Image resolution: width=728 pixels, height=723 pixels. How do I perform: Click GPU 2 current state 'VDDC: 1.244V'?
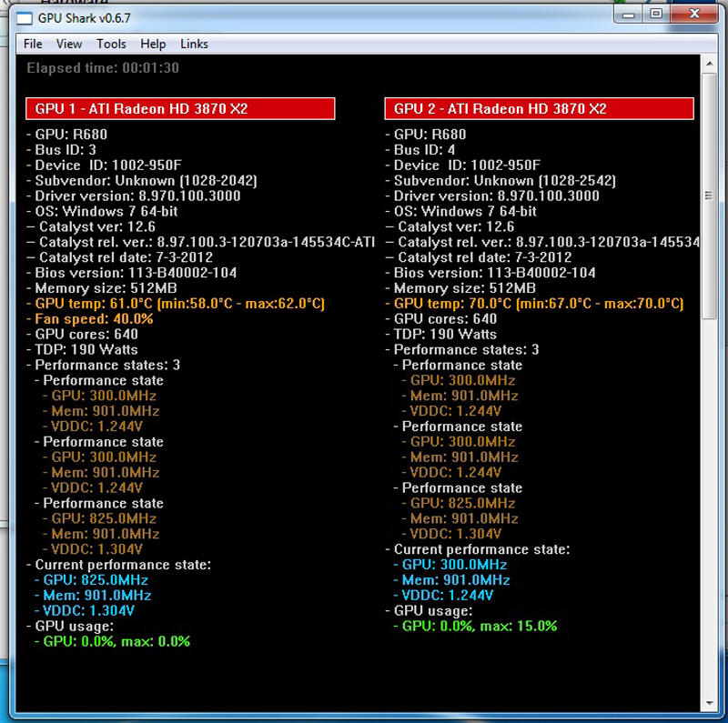[x=443, y=596]
